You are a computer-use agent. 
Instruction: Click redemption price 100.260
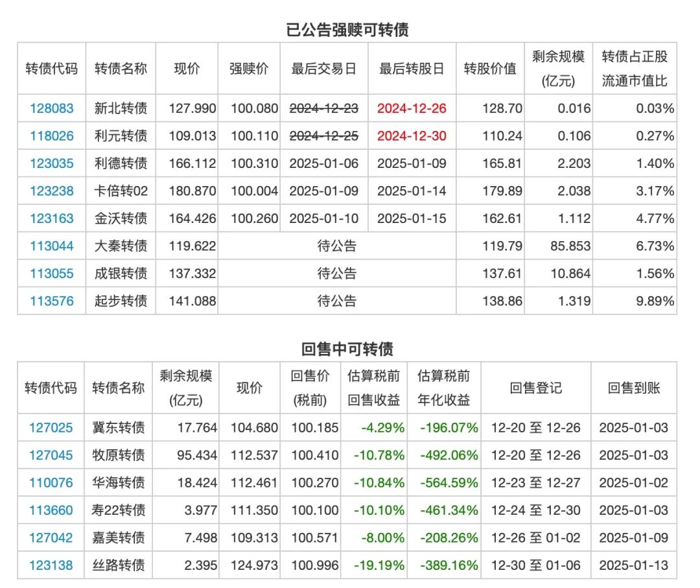coord(255,218)
